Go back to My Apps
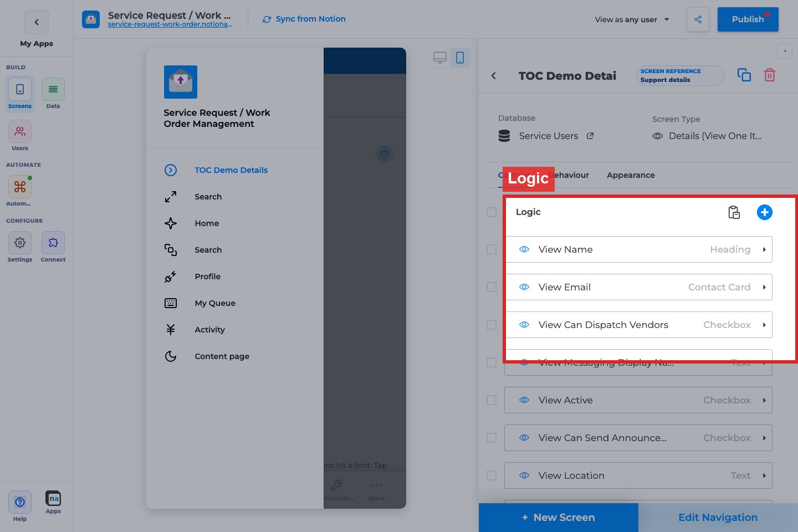The height and width of the screenshot is (532, 798). click(x=37, y=22)
